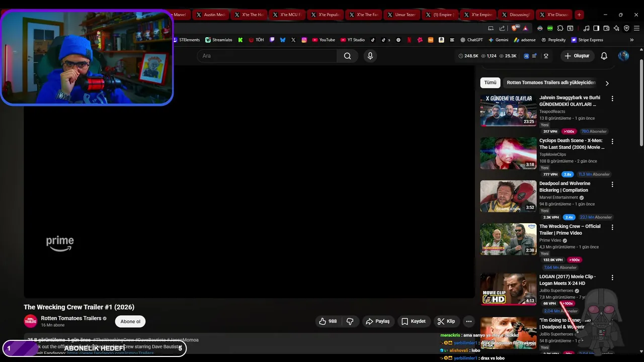Click the trophy icon beside channel stats
This screenshot has width=644, height=362.
click(546, 56)
